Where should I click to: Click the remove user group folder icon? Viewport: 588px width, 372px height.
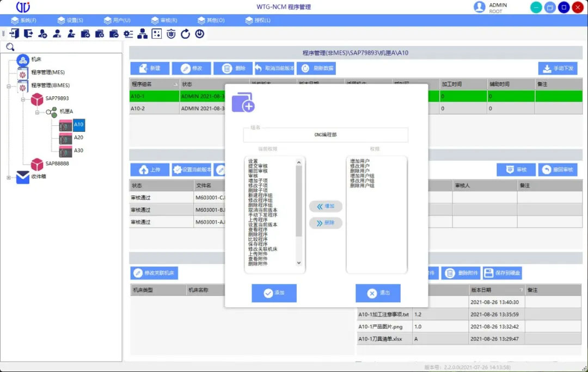(114, 34)
